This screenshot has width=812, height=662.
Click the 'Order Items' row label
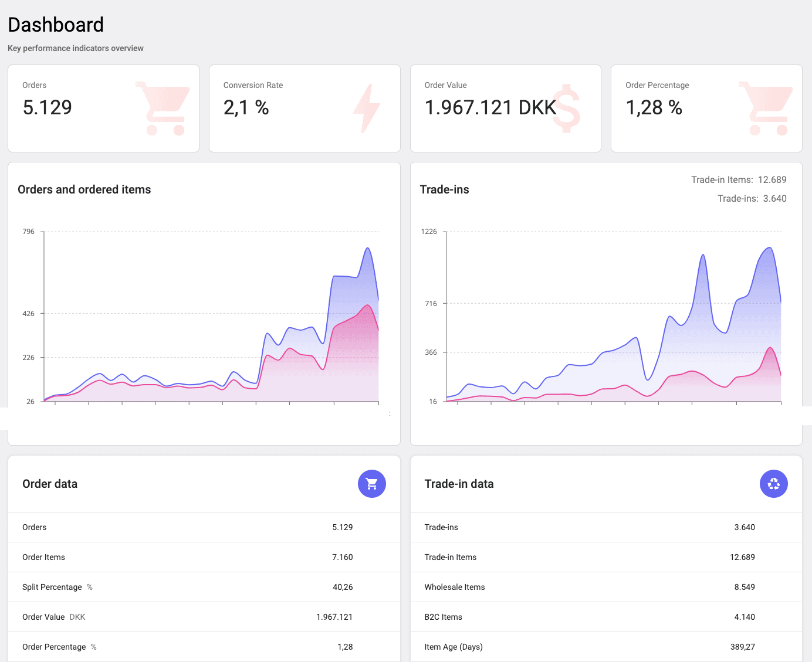43,557
